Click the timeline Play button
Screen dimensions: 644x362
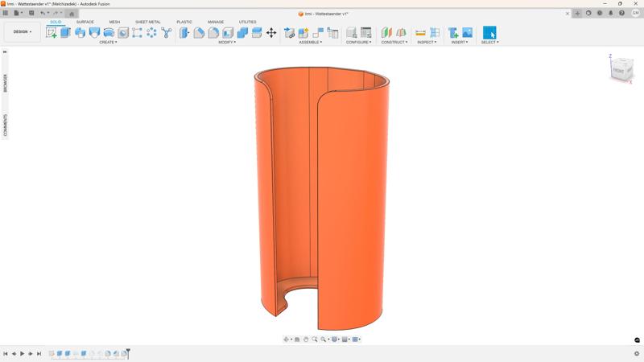point(22,354)
